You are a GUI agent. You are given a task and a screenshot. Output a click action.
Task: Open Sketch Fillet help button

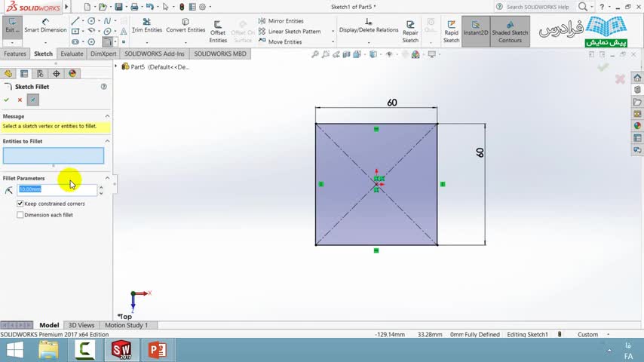(104, 87)
